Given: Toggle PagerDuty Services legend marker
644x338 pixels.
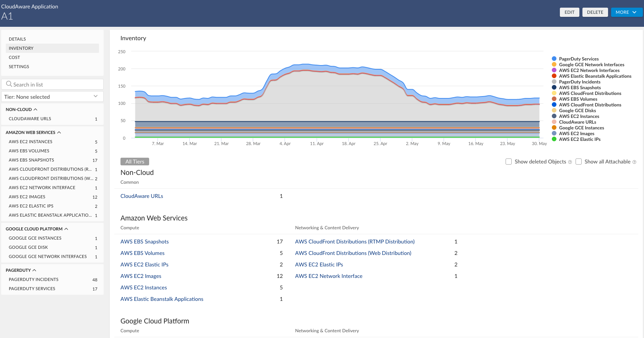Looking at the screenshot, I should pyautogui.click(x=554, y=59).
